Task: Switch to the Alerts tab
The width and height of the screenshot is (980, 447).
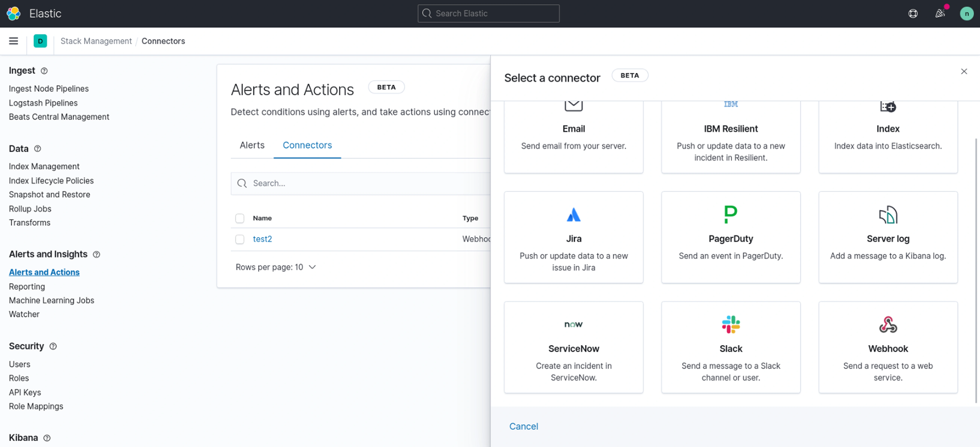Action: click(252, 145)
